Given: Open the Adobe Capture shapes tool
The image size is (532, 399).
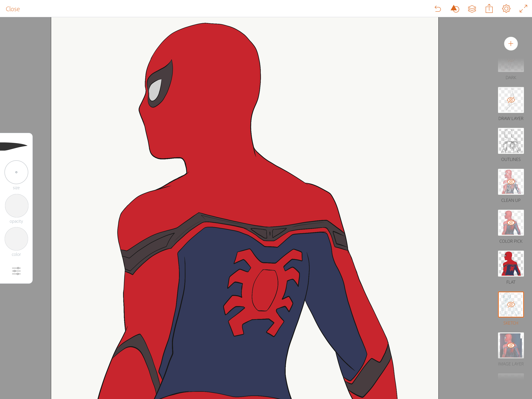Looking at the screenshot, I should 455,9.
